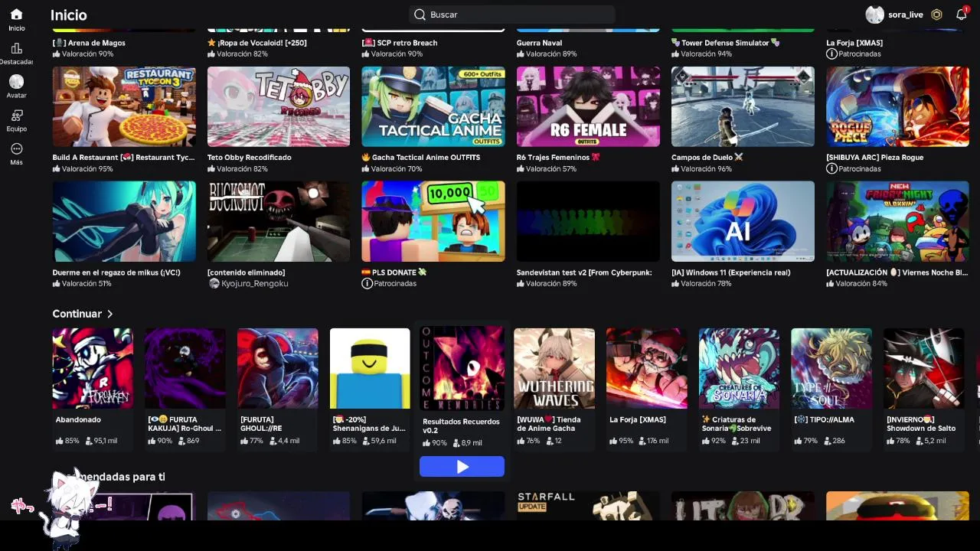
Task: Open the Inicio home sidebar icon
Action: [16, 15]
